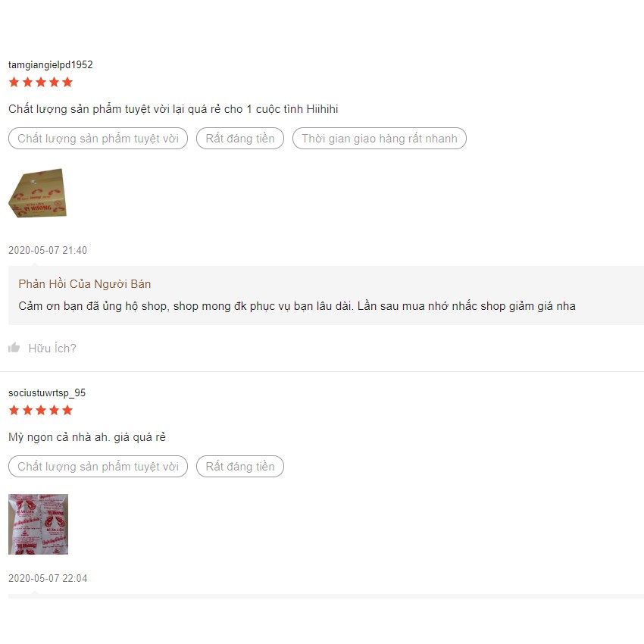
Task: Click first star of tamgiangielpd1952's rating
Action: tap(14, 82)
